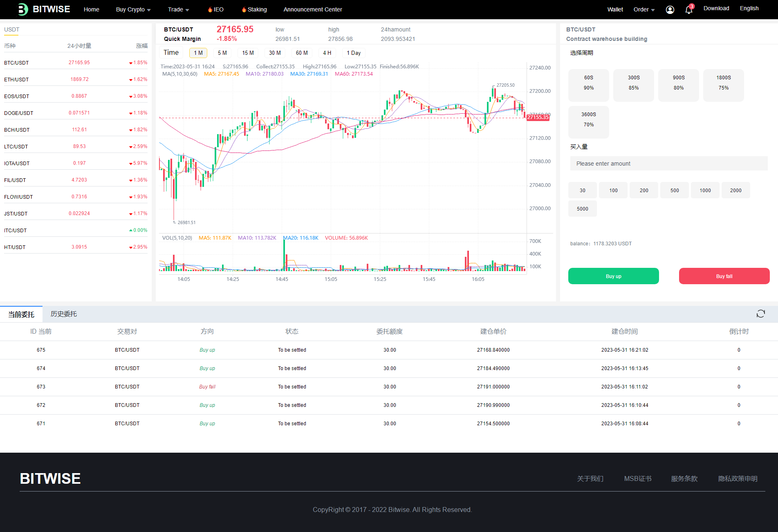This screenshot has width=778, height=532.
Task: Select EOS/USDT in the market list
Action: tap(76, 96)
